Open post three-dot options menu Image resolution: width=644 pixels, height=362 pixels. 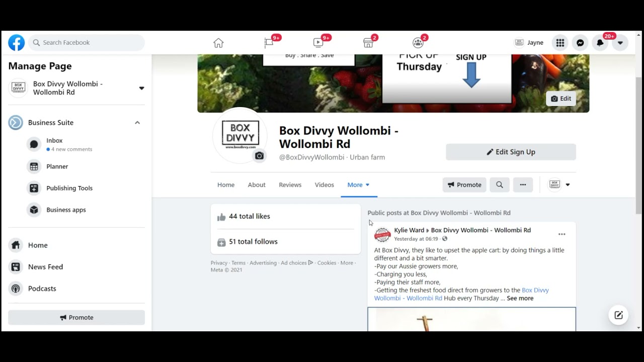[x=562, y=234]
